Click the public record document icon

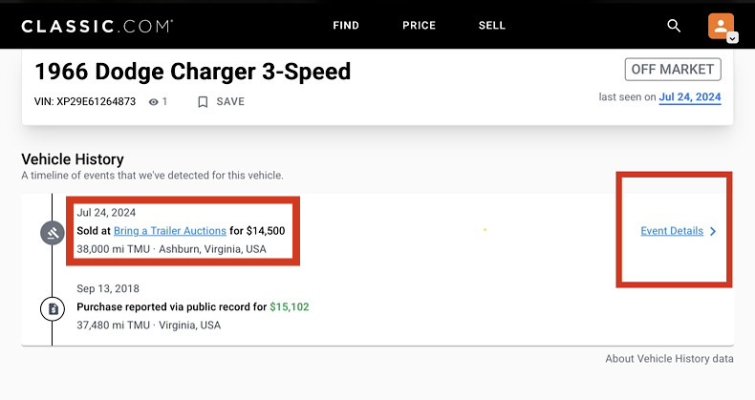(x=52, y=309)
